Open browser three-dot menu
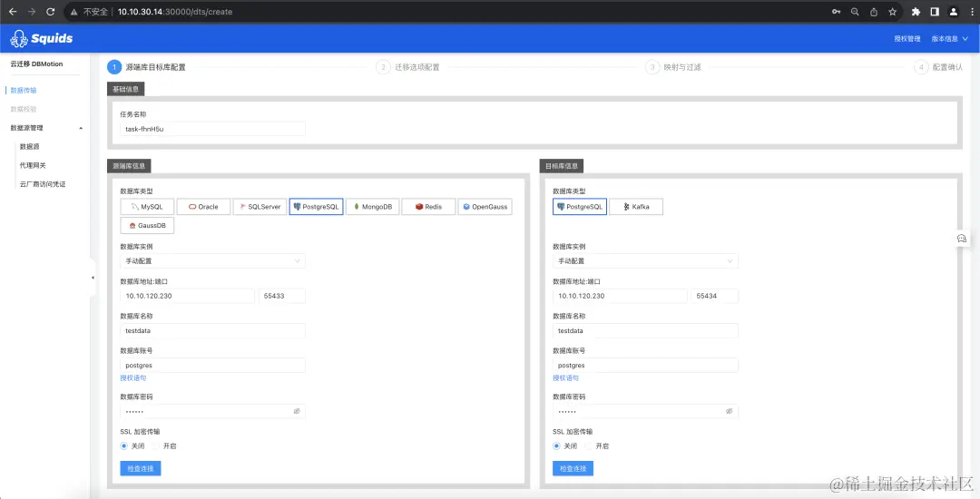This screenshot has width=980, height=499. pyautogui.click(x=971, y=11)
